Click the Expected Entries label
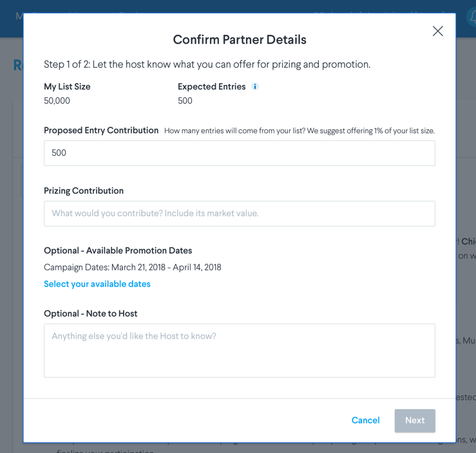 (x=211, y=87)
